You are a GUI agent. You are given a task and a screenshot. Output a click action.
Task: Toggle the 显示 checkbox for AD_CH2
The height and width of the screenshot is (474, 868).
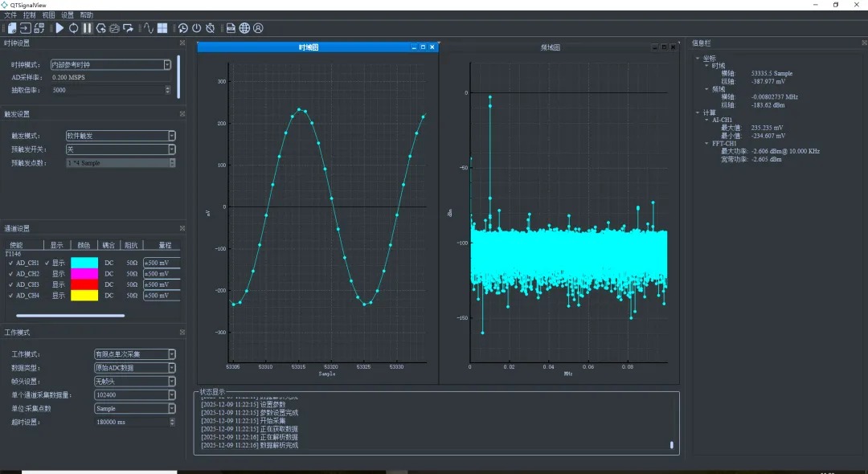click(x=47, y=274)
